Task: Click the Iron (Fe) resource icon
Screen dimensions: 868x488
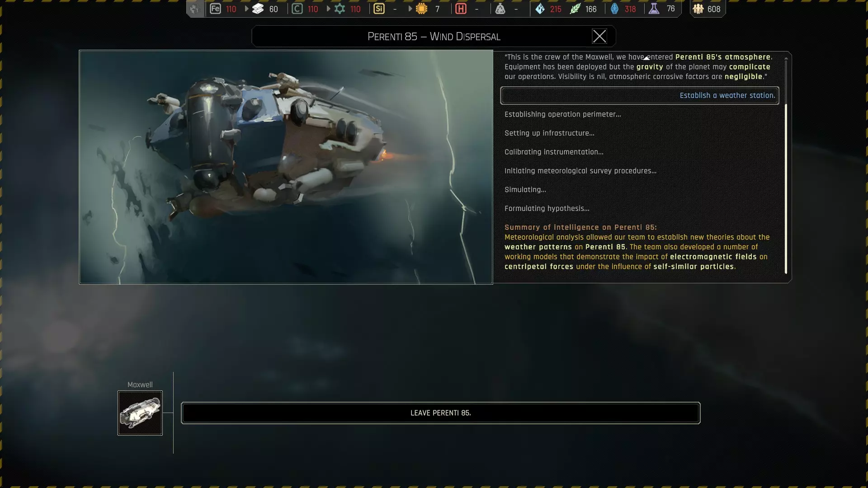Action: [215, 9]
